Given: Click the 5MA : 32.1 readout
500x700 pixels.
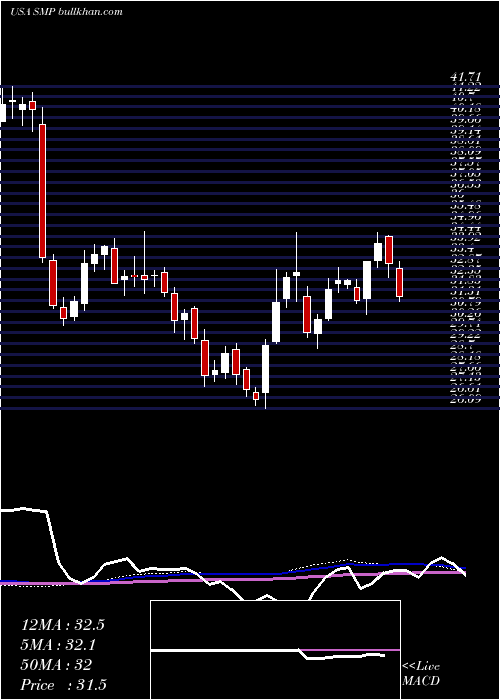Looking at the screenshot, I should pos(59,645).
